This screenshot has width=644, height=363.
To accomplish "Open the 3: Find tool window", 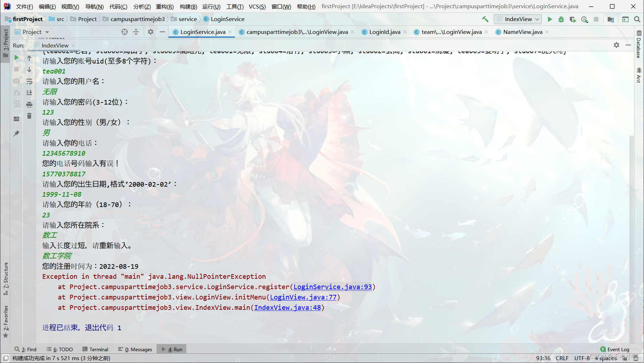I will (26, 349).
